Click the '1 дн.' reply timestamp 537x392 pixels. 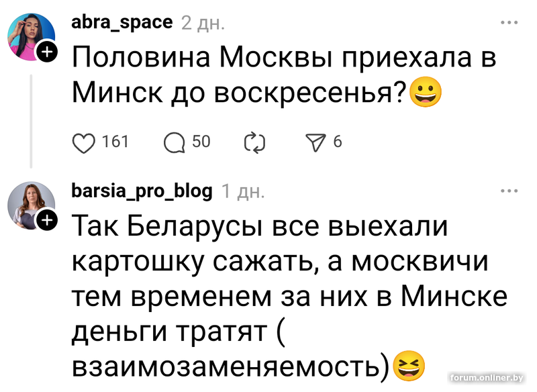[242, 191]
